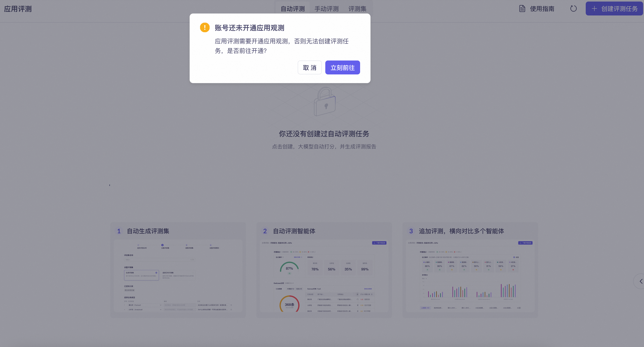Image resolution: width=644 pixels, height=347 pixels.
Task: Click the 横向对比多个智能体 chart thumbnail
Action: (x=470, y=276)
